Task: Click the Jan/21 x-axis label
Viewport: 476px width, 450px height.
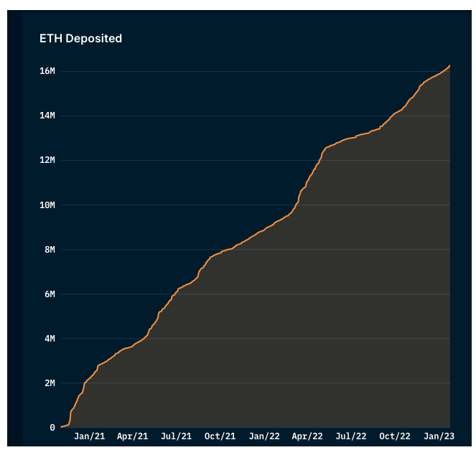Action: coord(90,436)
